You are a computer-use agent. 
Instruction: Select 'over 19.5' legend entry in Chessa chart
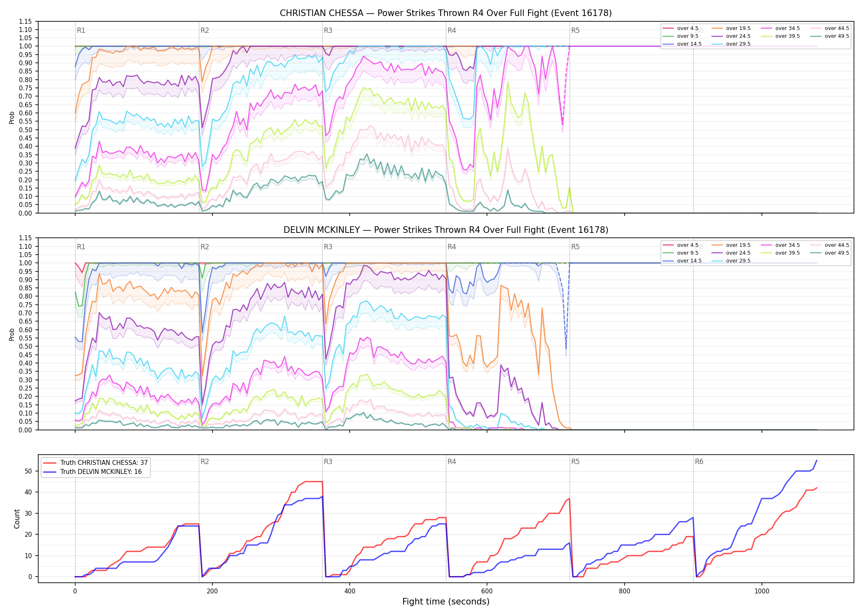[731, 28]
